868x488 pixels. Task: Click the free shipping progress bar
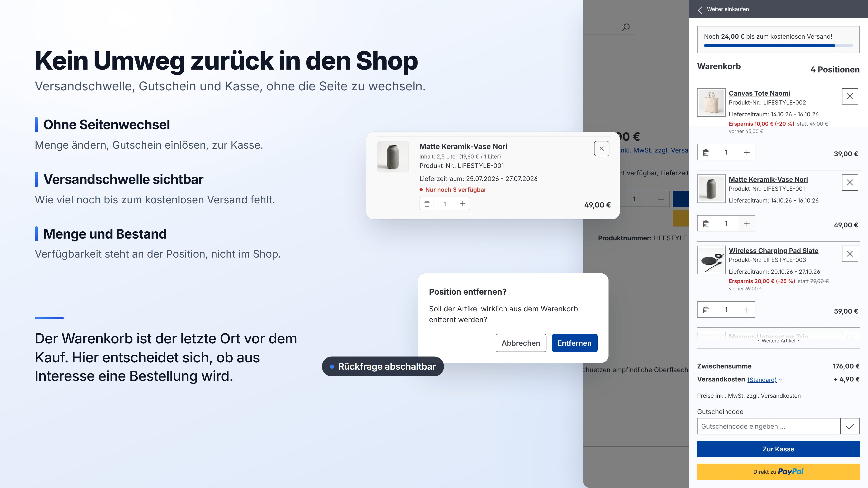point(778,45)
